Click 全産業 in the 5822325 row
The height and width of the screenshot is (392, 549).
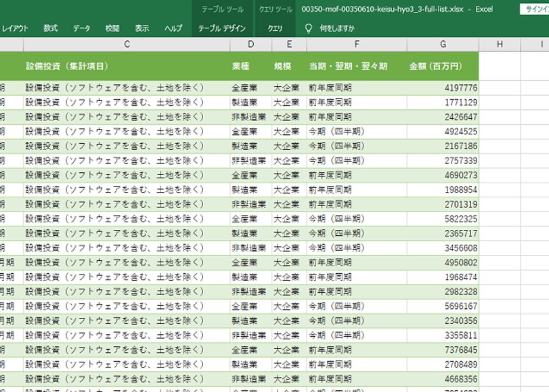244,219
